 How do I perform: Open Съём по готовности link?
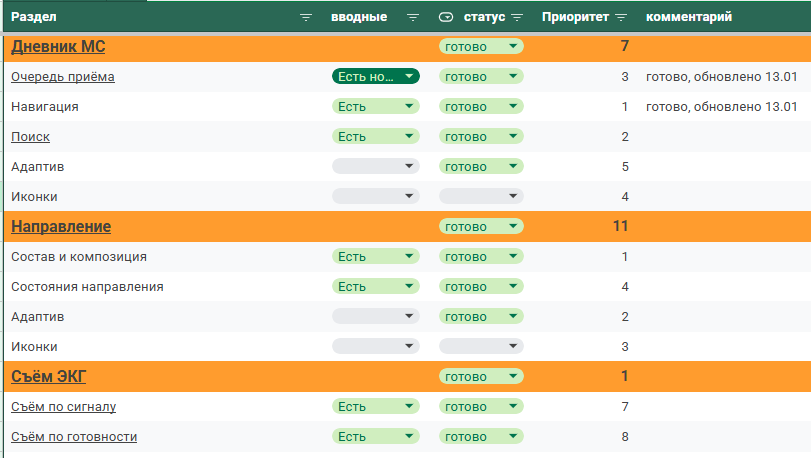point(74,436)
